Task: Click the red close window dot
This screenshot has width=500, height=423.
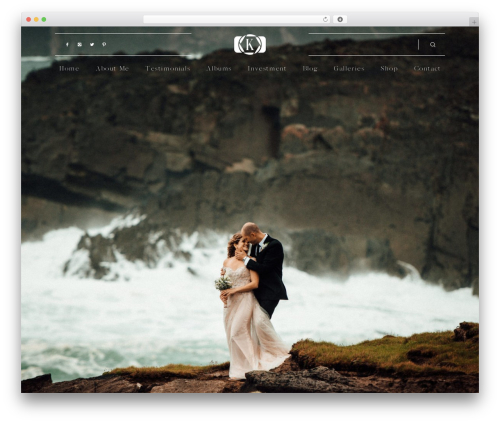Action: pos(29,19)
